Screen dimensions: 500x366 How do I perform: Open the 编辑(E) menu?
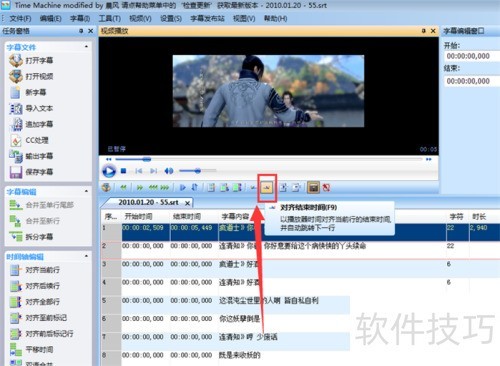click(x=50, y=18)
